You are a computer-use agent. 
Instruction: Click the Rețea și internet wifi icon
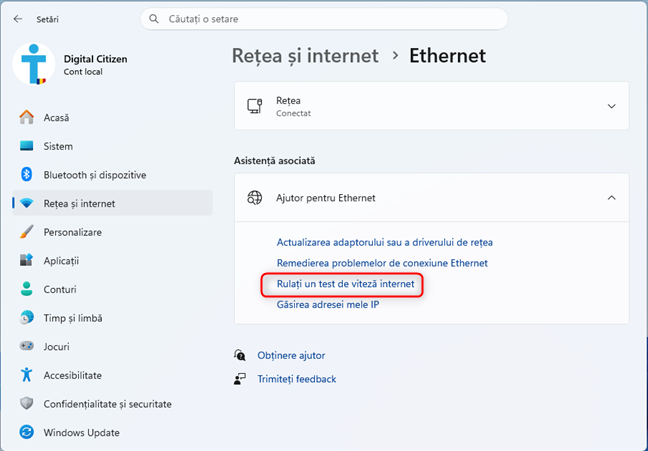point(26,203)
